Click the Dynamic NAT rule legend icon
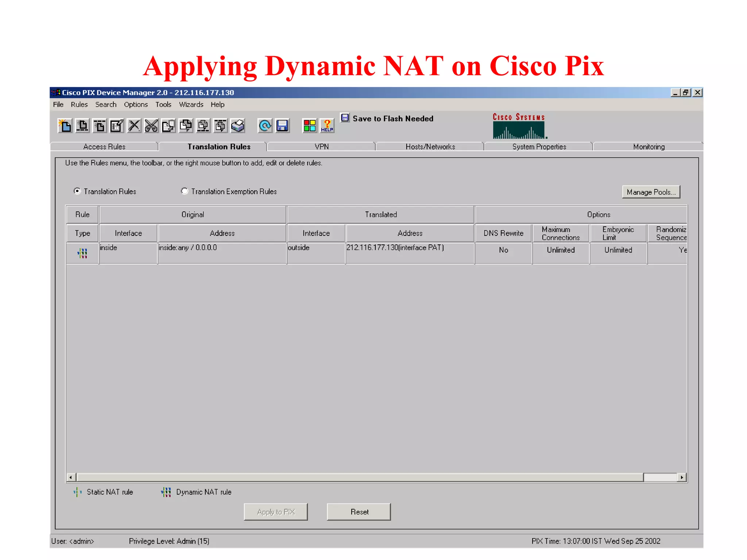This screenshot has height=560, width=747. (166, 492)
